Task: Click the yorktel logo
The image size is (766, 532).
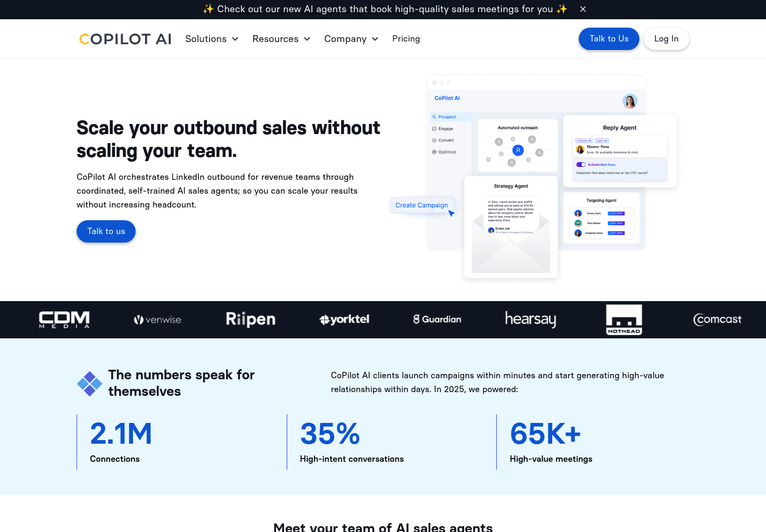Action: pyautogui.click(x=344, y=319)
